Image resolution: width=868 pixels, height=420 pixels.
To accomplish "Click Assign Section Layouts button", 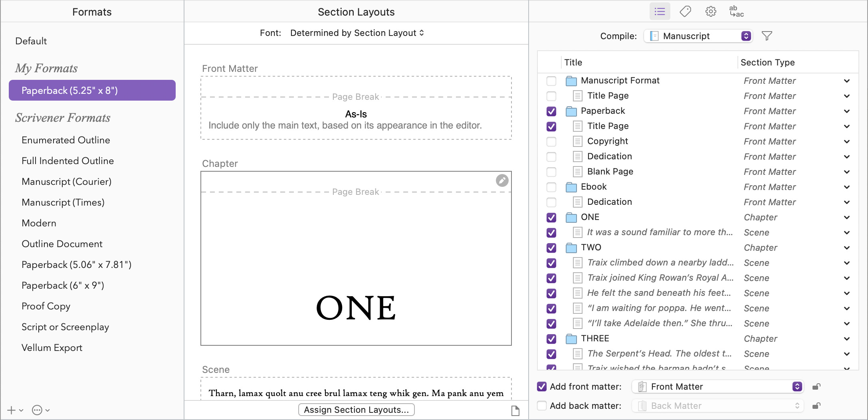I will click(356, 410).
